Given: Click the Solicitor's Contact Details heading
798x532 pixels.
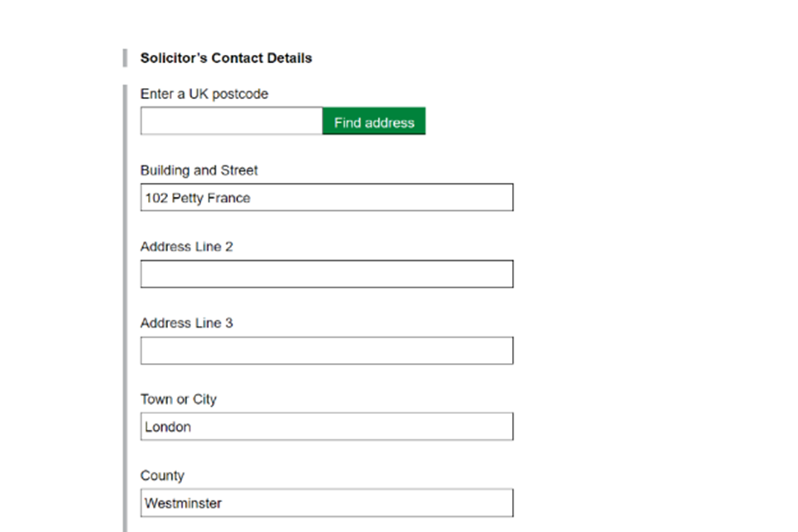Looking at the screenshot, I should tap(226, 58).
